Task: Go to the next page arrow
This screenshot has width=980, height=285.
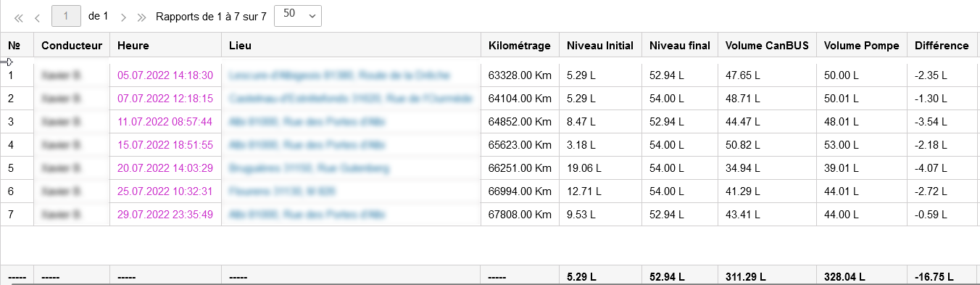Action: click(x=124, y=16)
